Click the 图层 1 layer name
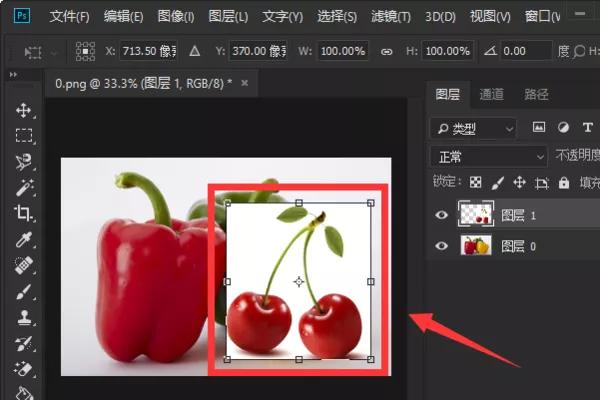Image resolution: width=600 pixels, height=400 pixels. pos(518,216)
